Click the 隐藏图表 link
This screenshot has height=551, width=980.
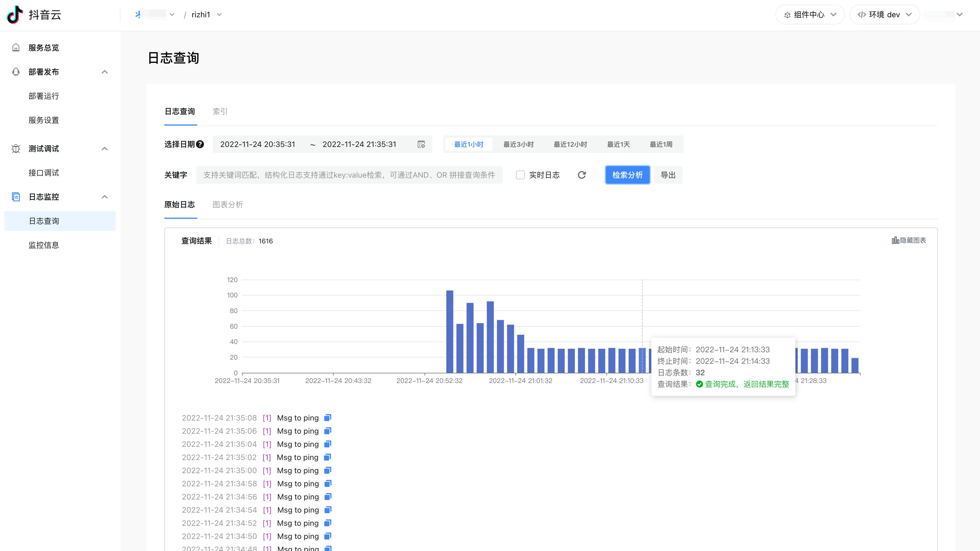[909, 240]
